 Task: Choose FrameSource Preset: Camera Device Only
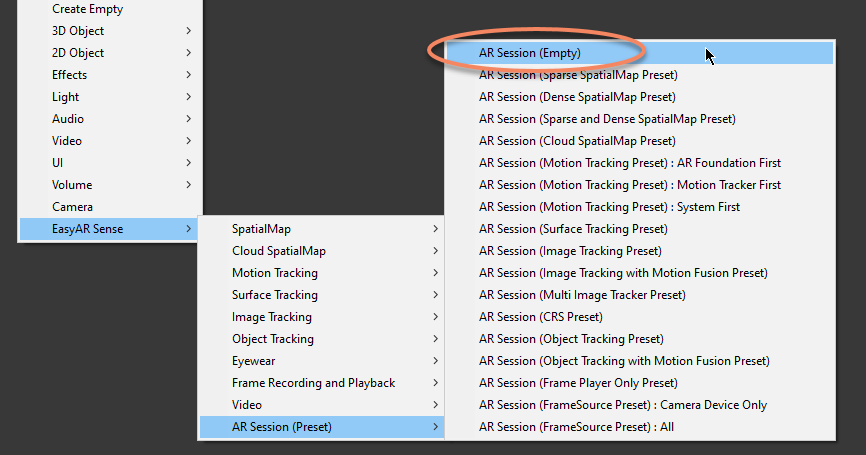pos(623,405)
